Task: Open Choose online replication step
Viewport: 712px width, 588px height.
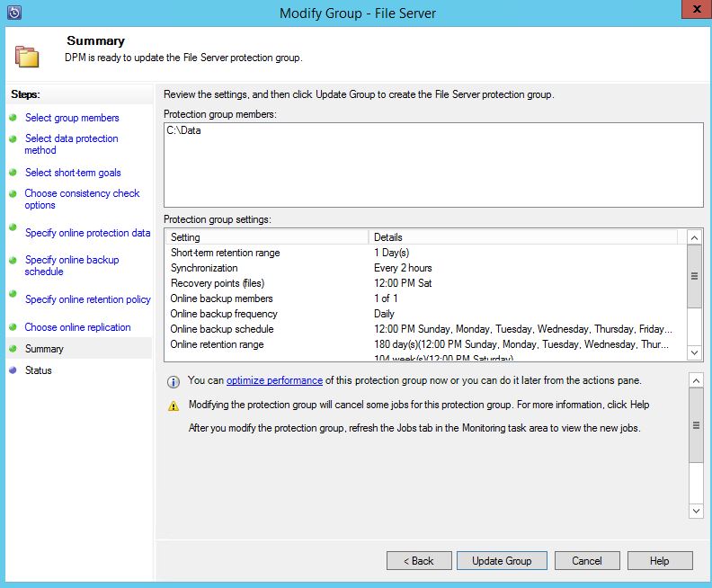Action: (x=77, y=327)
